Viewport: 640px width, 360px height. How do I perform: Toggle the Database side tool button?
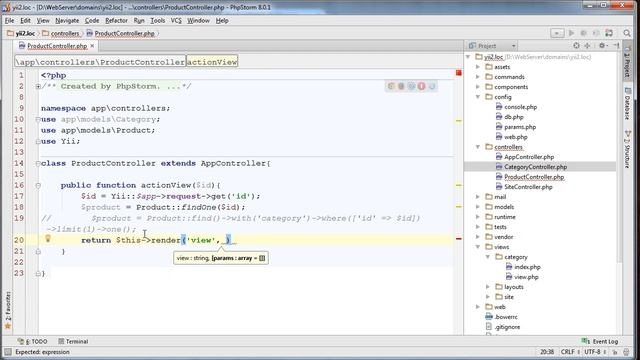click(628, 103)
